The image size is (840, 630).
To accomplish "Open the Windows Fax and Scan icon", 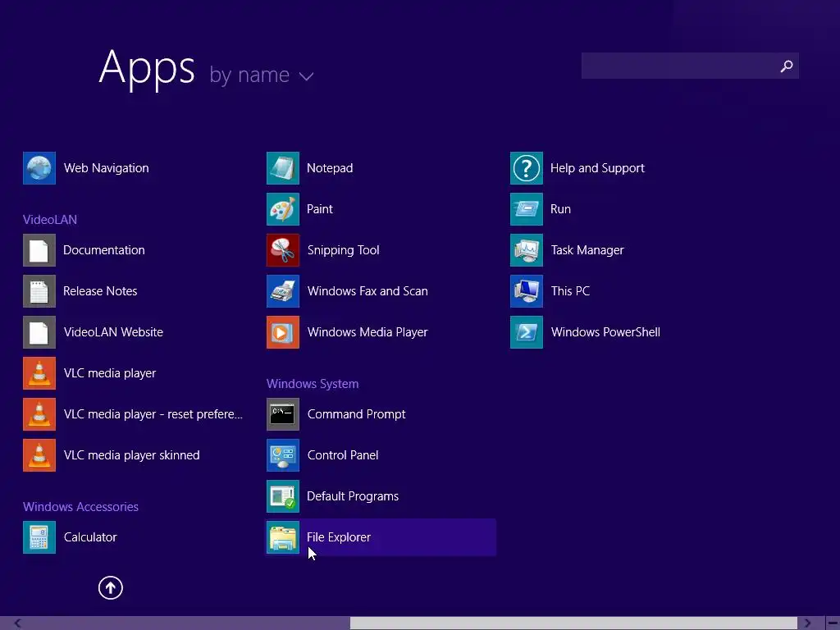I will pyautogui.click(x=283, y=291).
